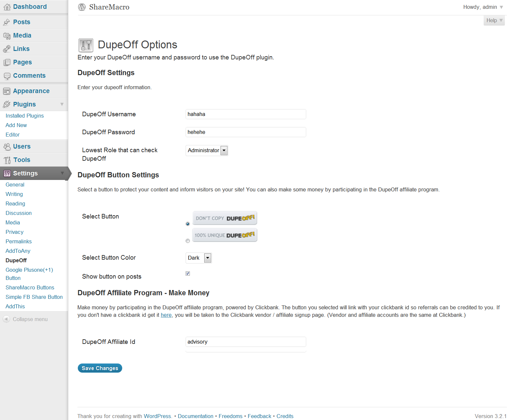Viewport: 516px width, 420px height.
Task: Click the Posts pushpin icon
Action: 7,22
